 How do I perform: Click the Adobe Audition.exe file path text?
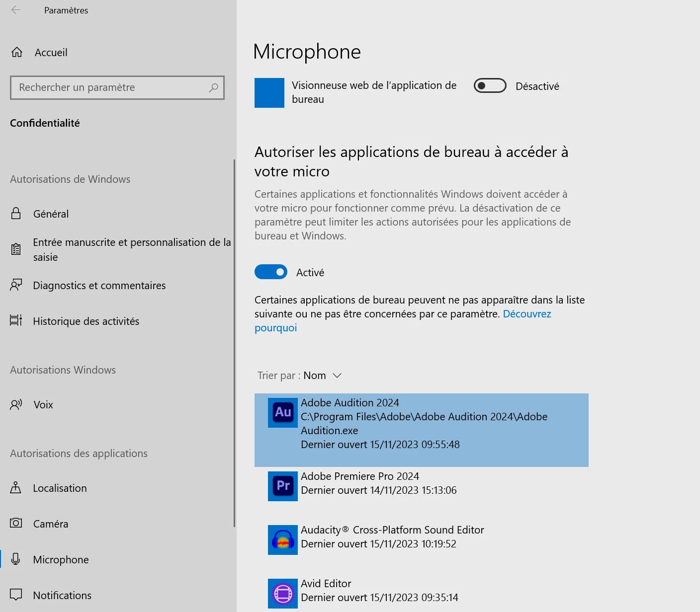(424, 423)
